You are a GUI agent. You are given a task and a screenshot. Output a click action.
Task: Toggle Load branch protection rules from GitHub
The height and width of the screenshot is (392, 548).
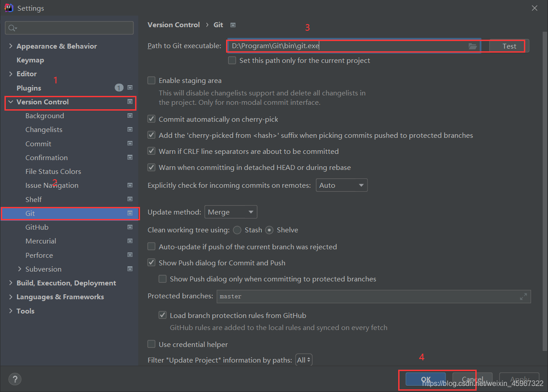pos(163,315)
